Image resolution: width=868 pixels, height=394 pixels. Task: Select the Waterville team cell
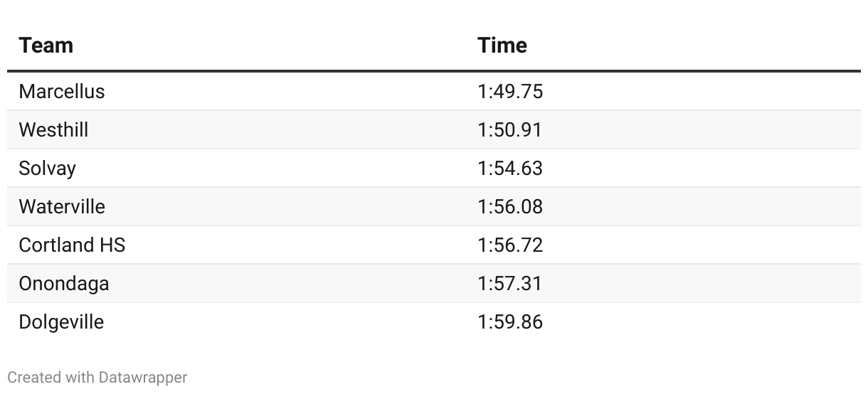[x=62, y=207]
